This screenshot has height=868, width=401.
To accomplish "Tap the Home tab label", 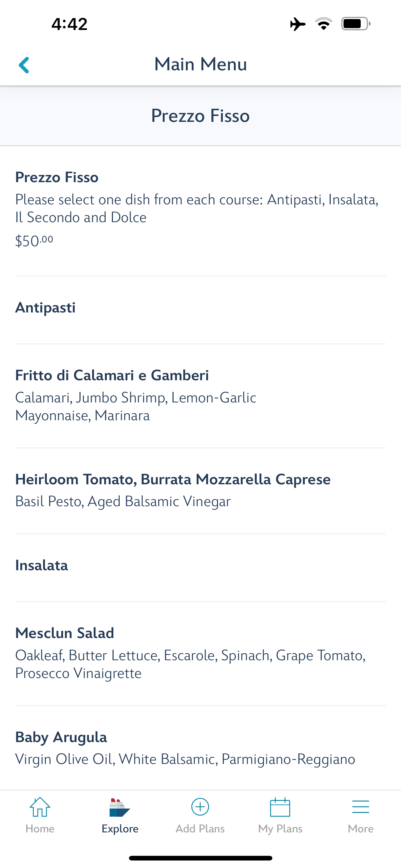I will 40,829.
